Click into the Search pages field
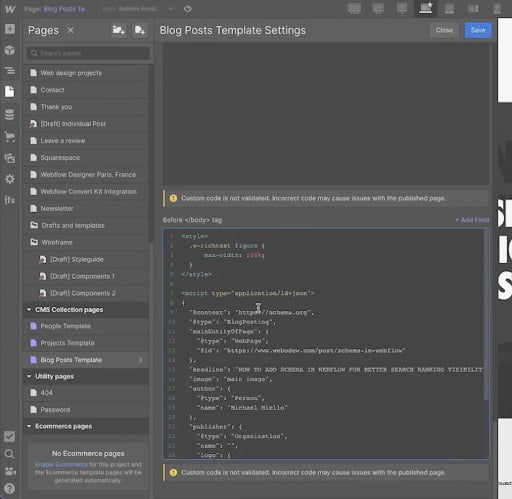This screenshot has width=512, height=499. (88, 53)
